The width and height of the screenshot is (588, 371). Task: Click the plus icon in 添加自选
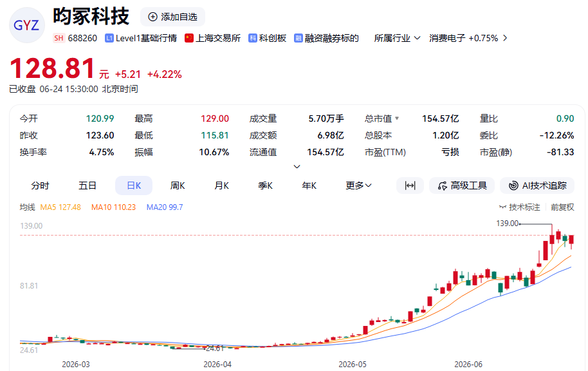click(152, 17)
